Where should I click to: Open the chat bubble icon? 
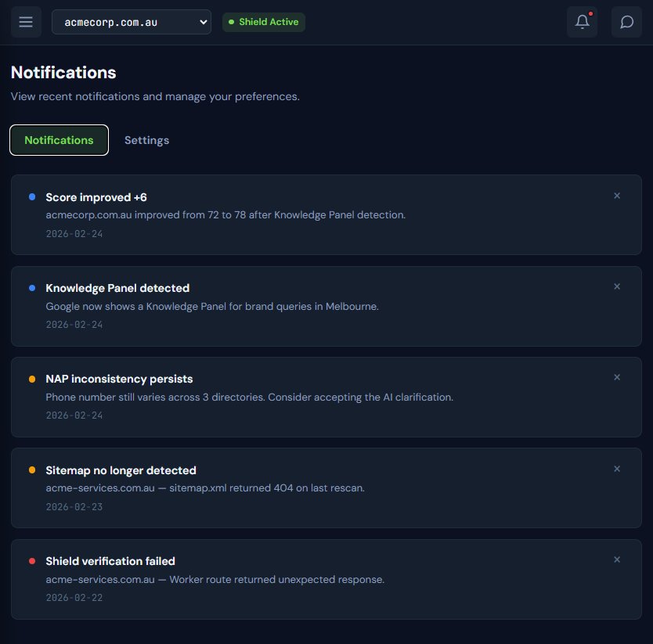[626, 22]
